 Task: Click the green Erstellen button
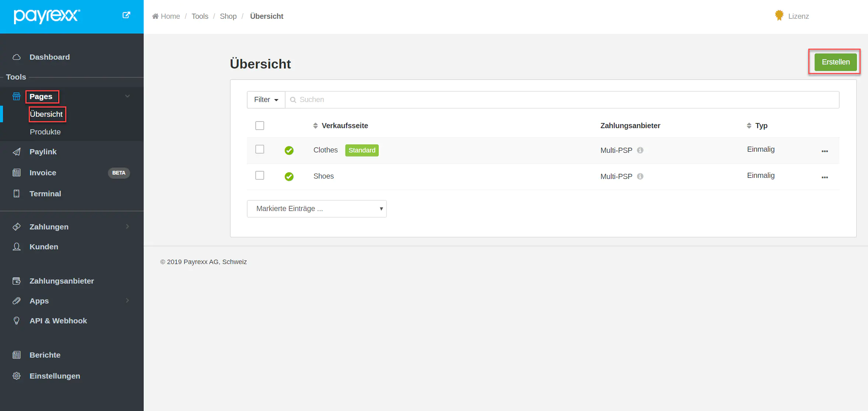coord(836,62)
